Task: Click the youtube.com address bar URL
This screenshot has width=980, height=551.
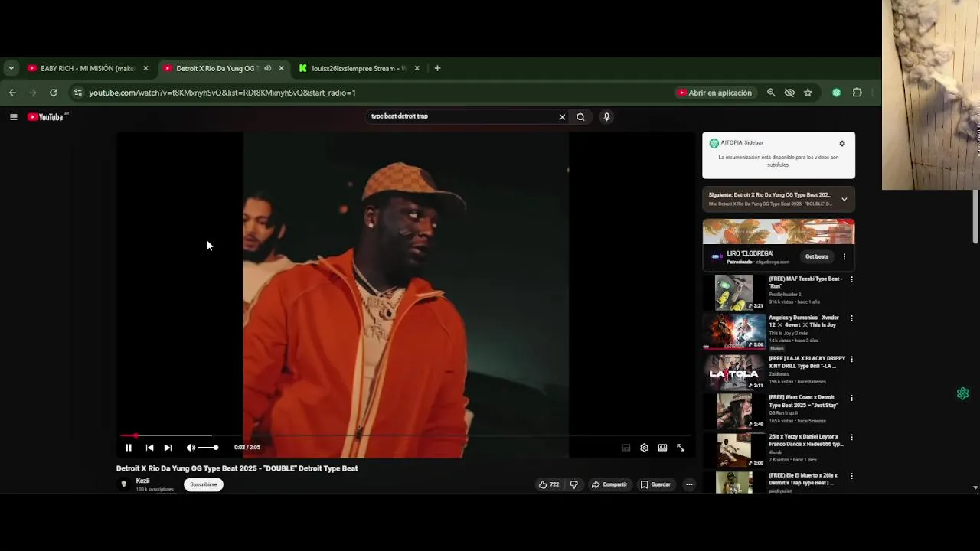Action: coord(222,93)
